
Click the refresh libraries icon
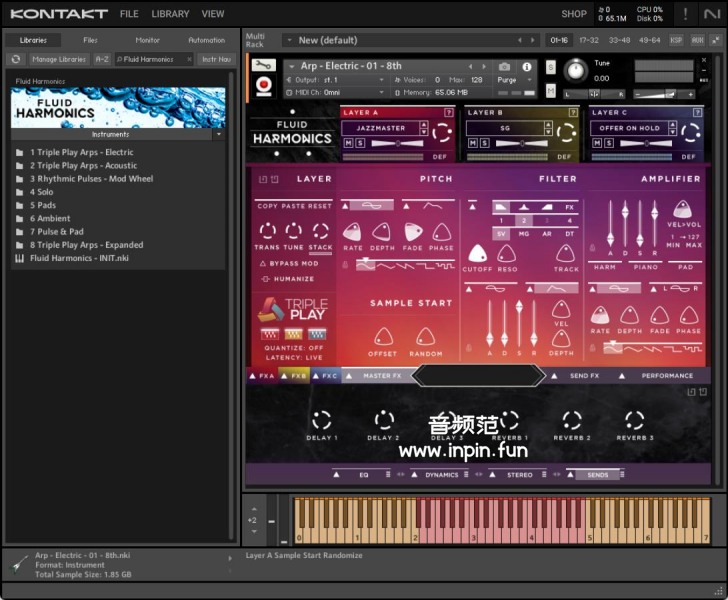pyautogui.click(x=16, y=59)
